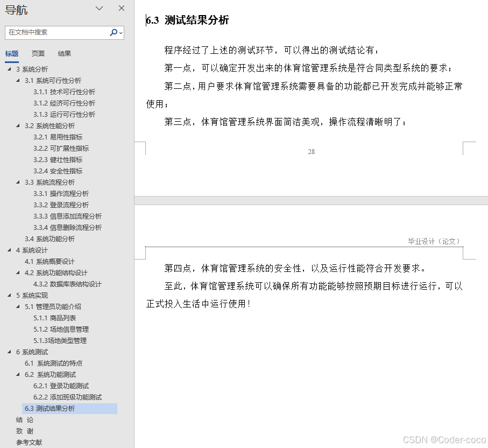Go to heading 6.2.2 添加班级功能测试
This screenshot has width=488, height=448.
(68, 397)
